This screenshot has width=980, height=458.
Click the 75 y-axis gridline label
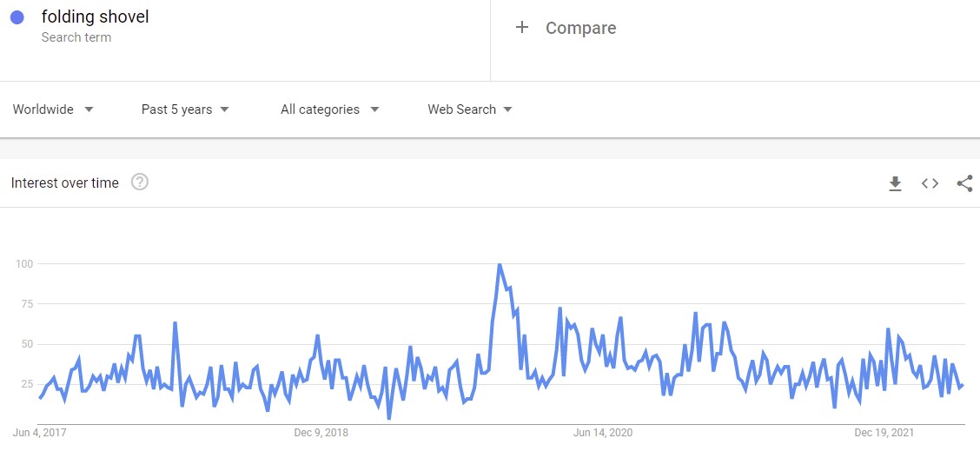point(24,303)
